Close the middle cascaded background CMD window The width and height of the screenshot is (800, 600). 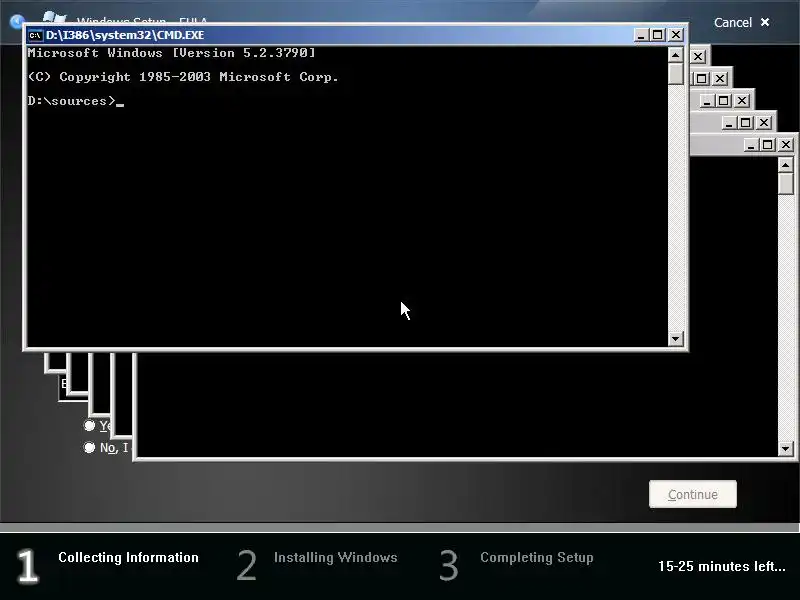742,101
